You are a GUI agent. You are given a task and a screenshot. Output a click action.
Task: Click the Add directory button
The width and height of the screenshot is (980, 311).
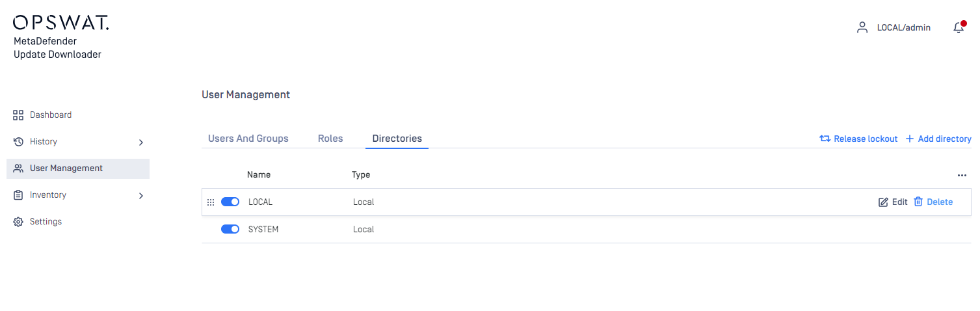(938, 139)
